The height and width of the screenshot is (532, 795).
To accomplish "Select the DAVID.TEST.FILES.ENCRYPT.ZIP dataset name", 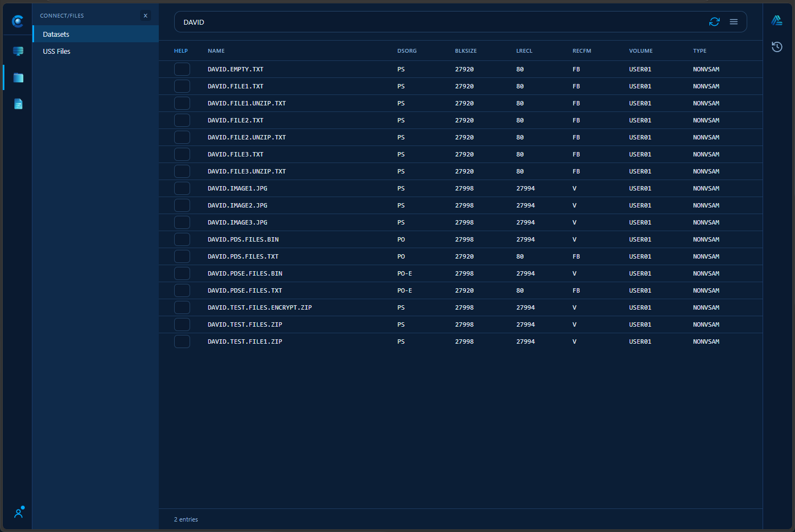I will point(260,307).
